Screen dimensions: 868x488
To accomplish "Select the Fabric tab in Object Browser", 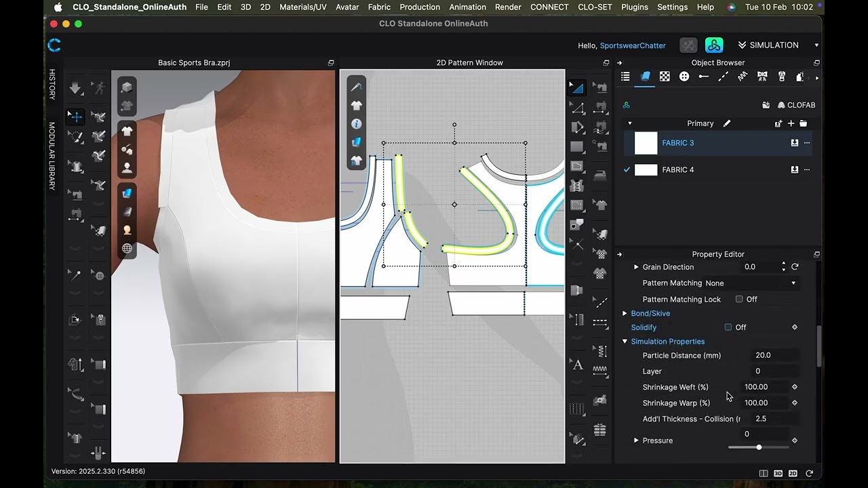I will (x=645, y=77).
